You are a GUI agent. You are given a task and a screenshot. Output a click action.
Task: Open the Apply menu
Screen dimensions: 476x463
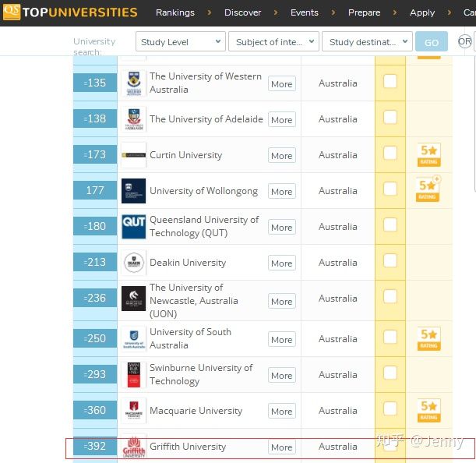click(422, 12)
